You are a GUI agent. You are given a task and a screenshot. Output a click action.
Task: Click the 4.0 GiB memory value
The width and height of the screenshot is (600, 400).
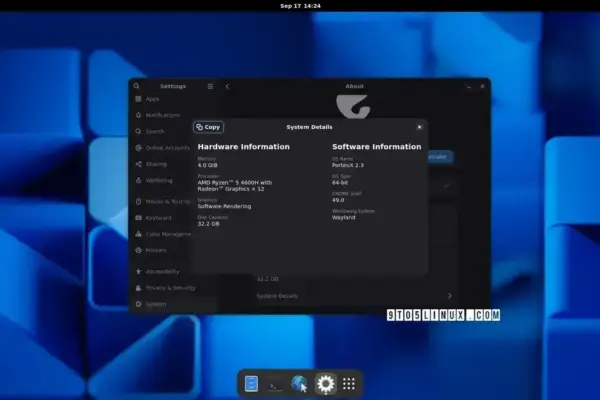tap(207, 165)
